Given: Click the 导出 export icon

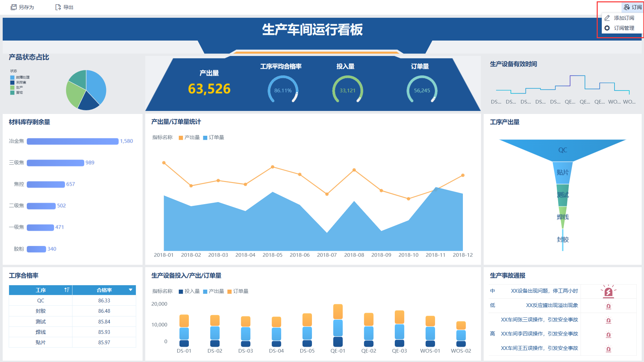Looking at the screenshot, I should click(58, 7).
